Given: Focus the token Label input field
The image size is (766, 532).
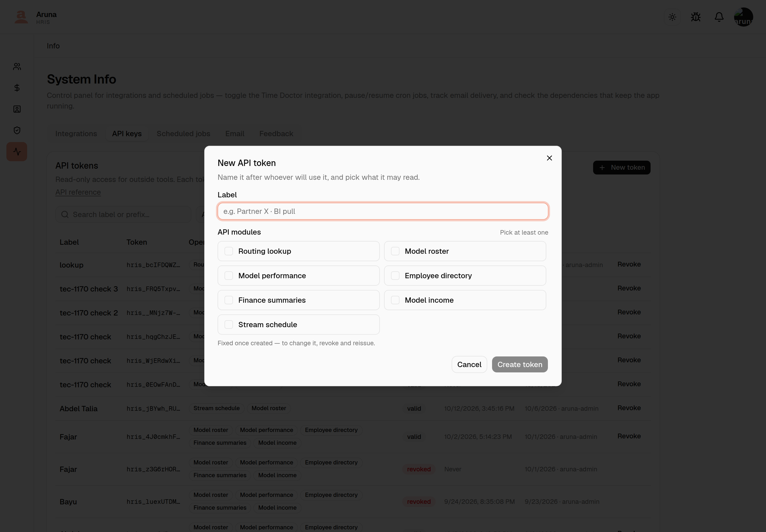Looking at the screenshot, I should click(x=383, y=211).
